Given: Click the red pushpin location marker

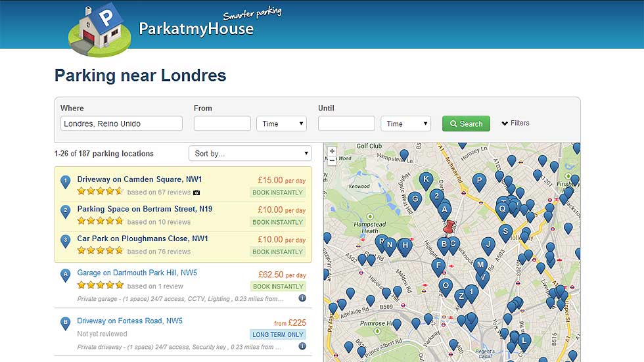Looking at the screenshot, I should tap(449, 227).
